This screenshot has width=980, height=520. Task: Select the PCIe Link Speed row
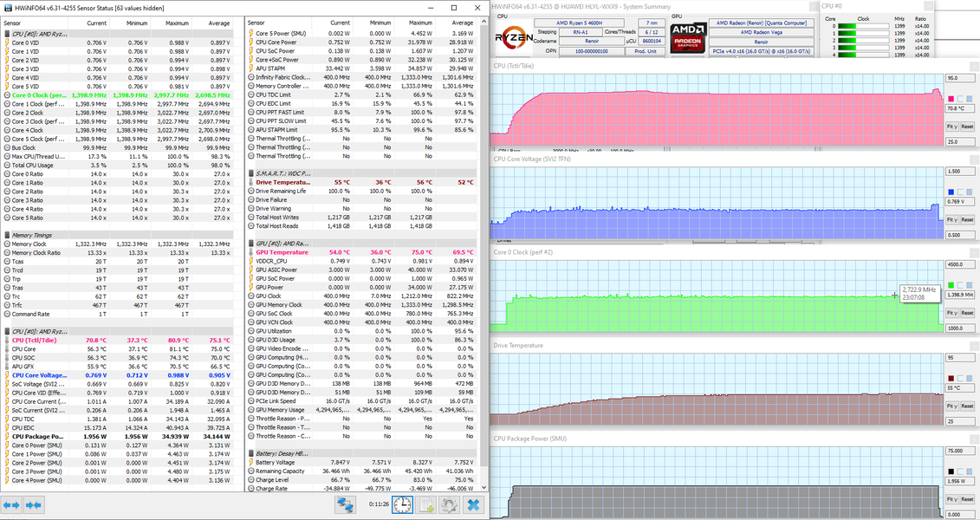click(x=362, y=401)
